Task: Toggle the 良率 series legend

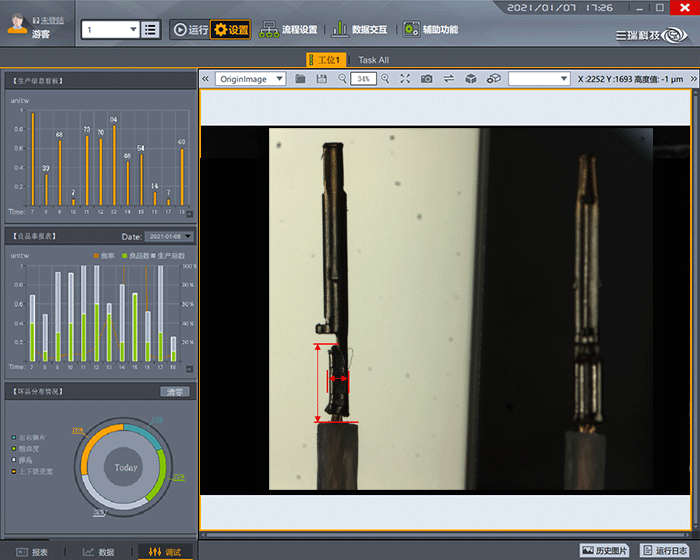Action: 104,255
